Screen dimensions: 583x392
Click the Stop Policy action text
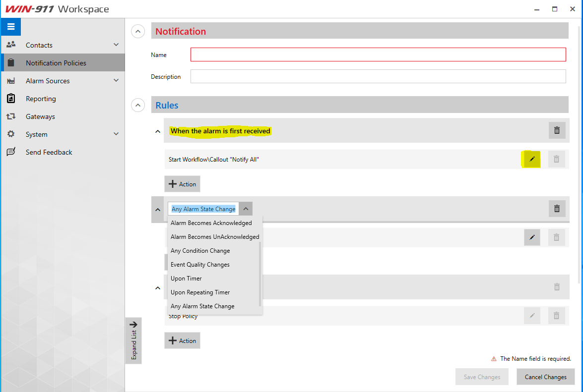coord(183,316)
